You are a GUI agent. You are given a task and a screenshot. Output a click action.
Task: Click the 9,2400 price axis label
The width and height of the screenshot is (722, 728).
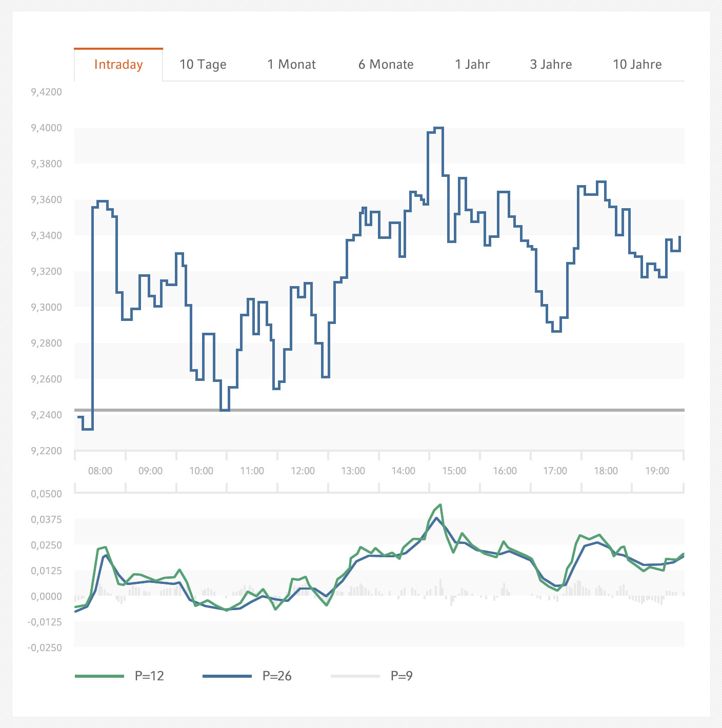coord(46,415)
